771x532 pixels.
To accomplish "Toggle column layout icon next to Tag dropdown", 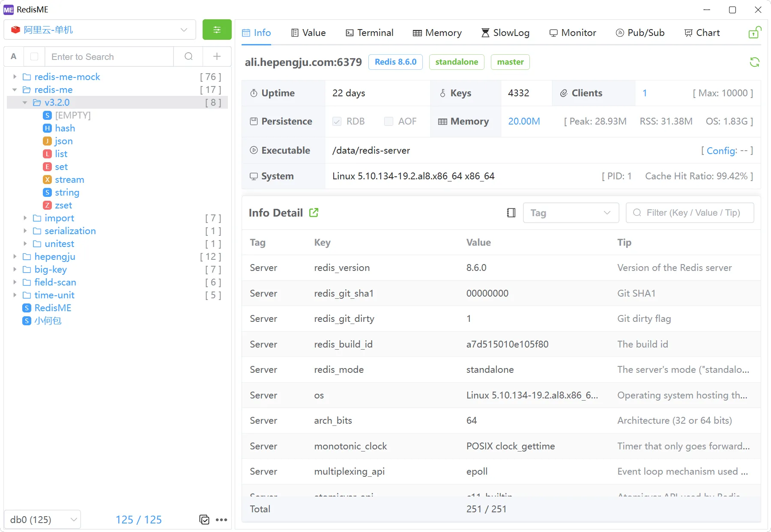I will pos(511,213).
